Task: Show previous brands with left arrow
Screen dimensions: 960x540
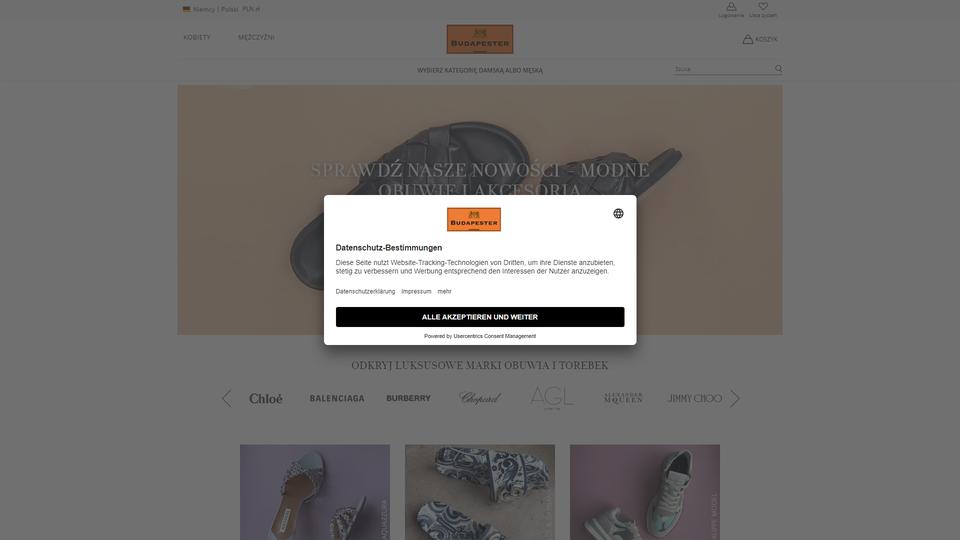Action: coord(227,399)
